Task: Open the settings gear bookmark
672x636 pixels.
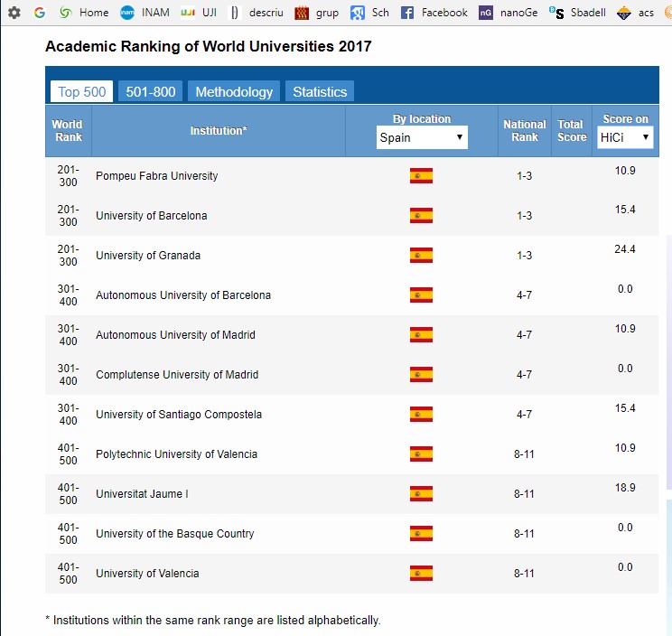Action: point(14,13)
